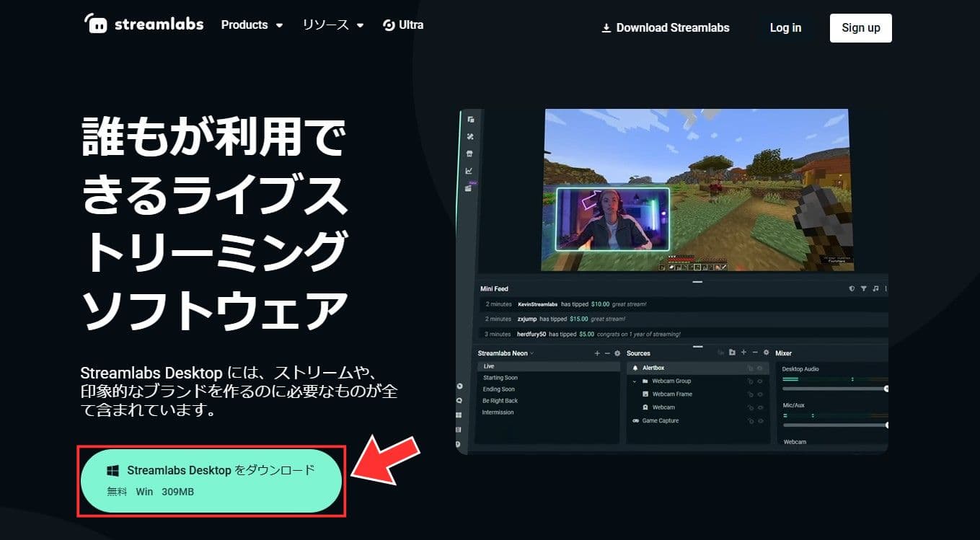This screenshot has width=980, height=540.
Task: Open the App Store icon in the sidebar
Action: point(470,153)
